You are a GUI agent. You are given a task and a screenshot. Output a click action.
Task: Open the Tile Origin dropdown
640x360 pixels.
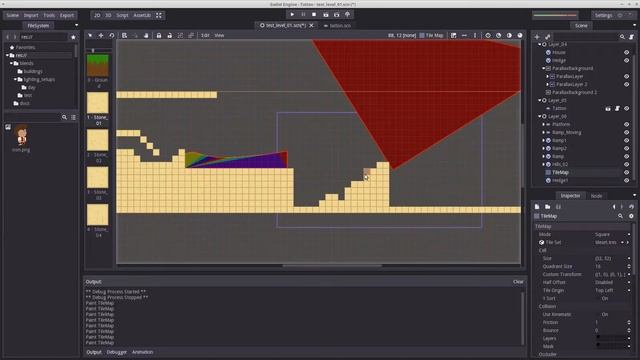click(x=612, y=290)
